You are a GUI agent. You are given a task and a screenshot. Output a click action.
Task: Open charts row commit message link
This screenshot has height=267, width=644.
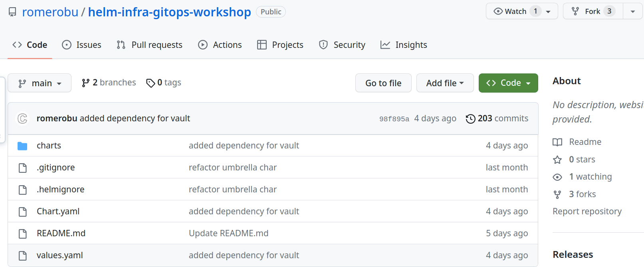tap(244, 146)
